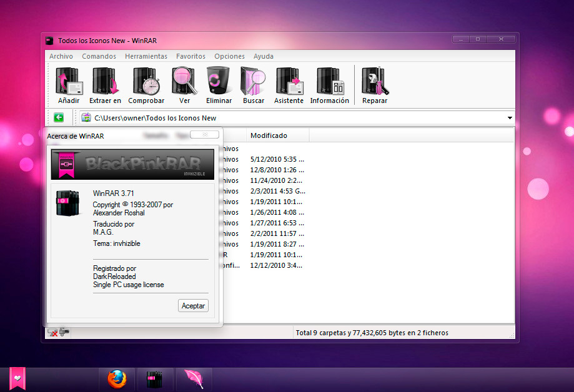Open the Ayuda menu
This screenshot has width=574, height=392.
click(x=264, y=56)
